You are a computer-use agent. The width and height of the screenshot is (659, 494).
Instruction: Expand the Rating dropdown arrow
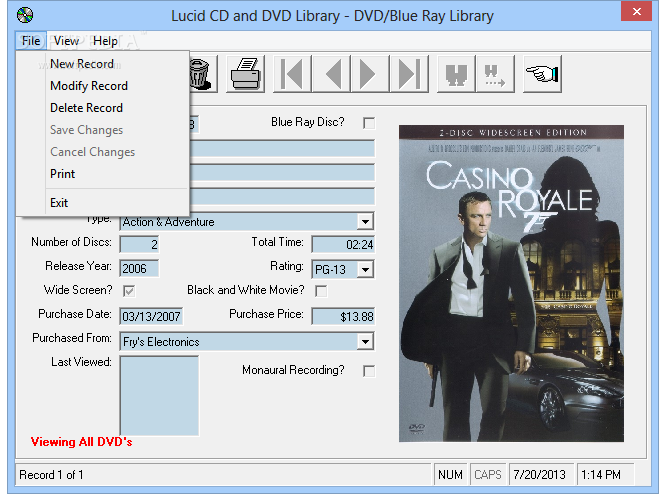[x=365, y=269]
